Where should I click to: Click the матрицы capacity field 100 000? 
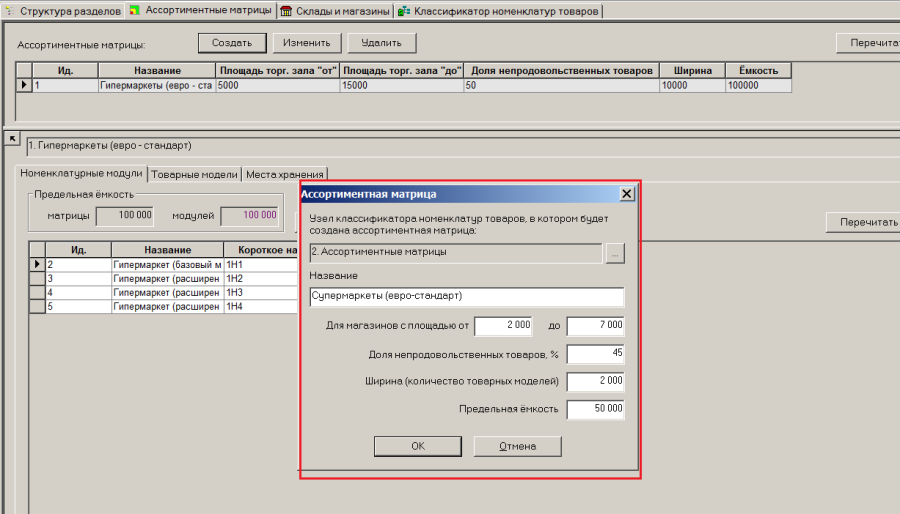(125, 216)
